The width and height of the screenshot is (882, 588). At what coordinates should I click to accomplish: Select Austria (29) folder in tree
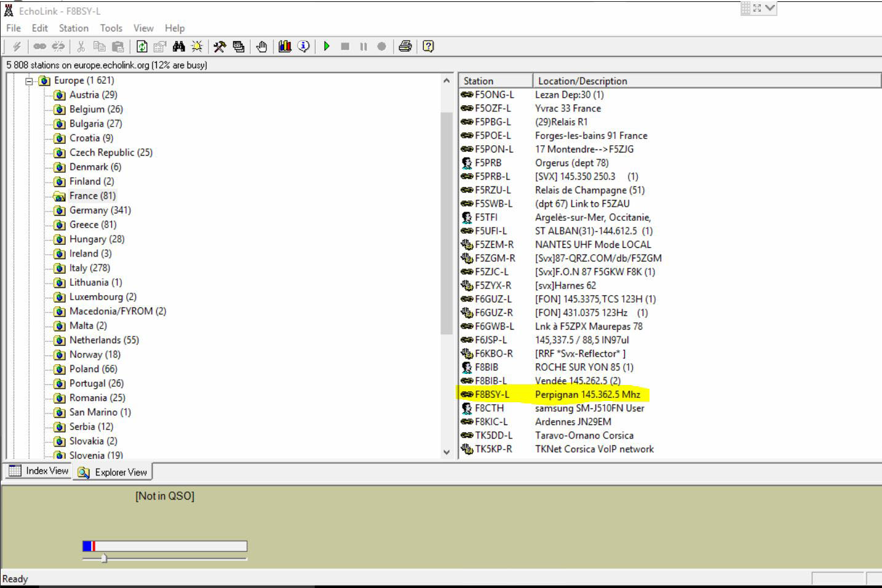tap(93, 95)
